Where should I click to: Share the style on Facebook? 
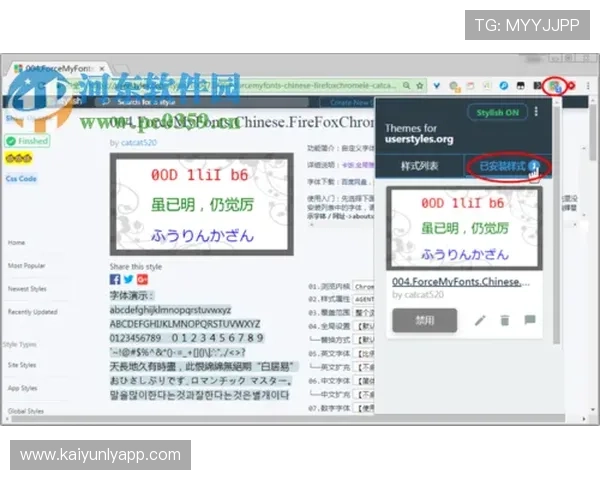click(x=115, y=279)
